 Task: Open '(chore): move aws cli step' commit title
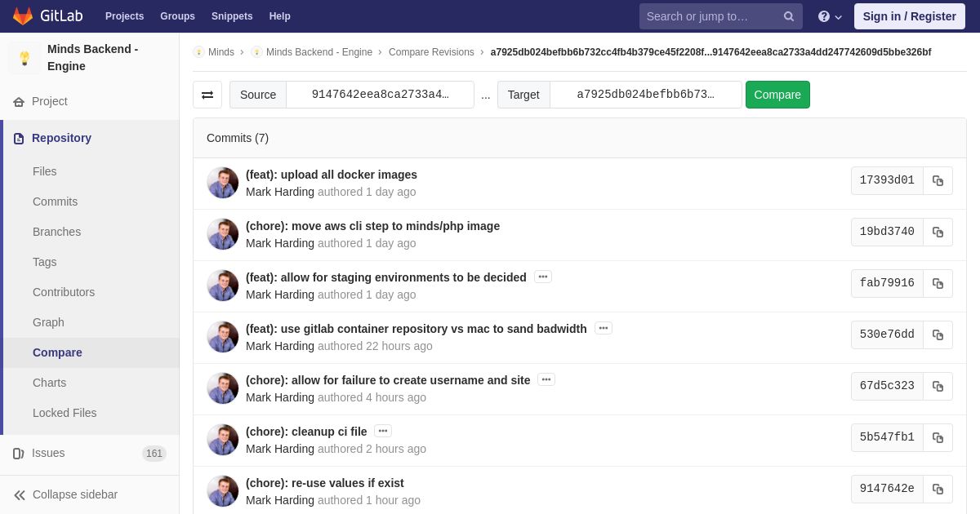(372, 226)
